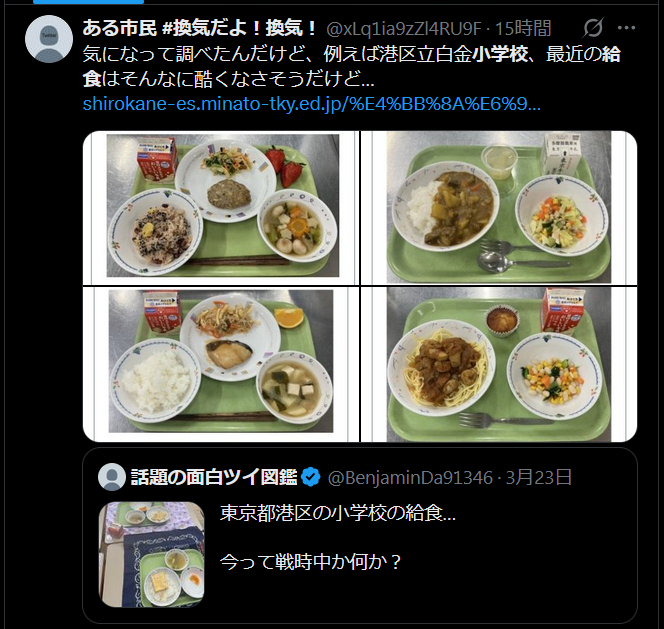Click the ある市民 profile avatar

coord(49,39)
